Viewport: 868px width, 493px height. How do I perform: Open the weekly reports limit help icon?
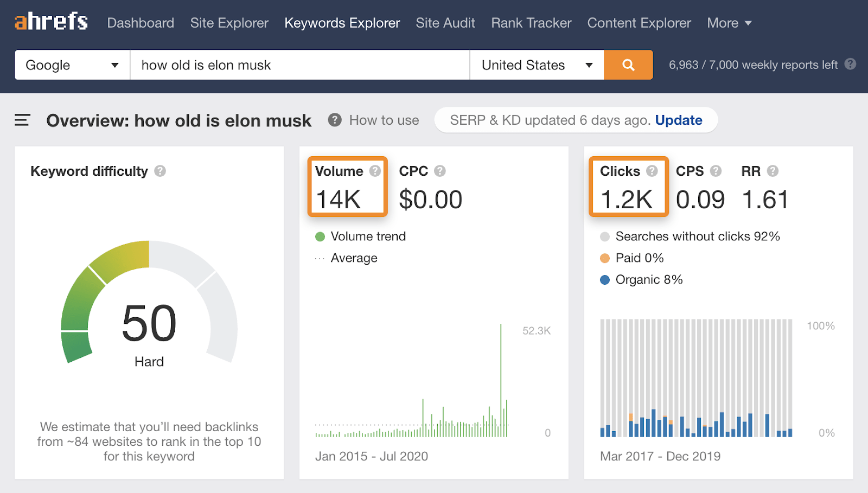[x=850, y=65]
